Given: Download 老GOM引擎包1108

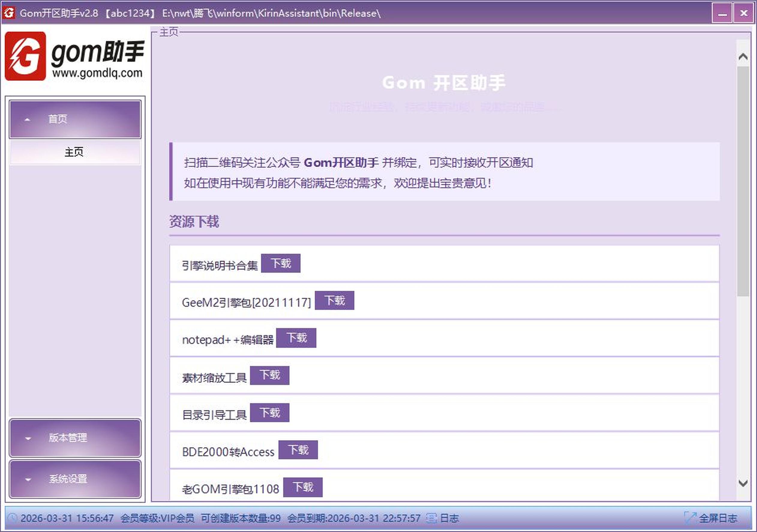Looking at the screenshot, I should pos(303,487).
